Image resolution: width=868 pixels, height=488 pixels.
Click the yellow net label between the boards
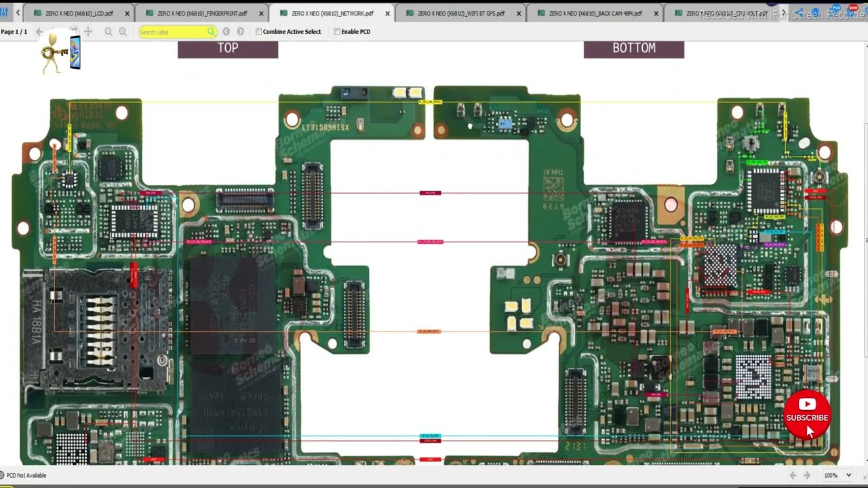[430, 102]
